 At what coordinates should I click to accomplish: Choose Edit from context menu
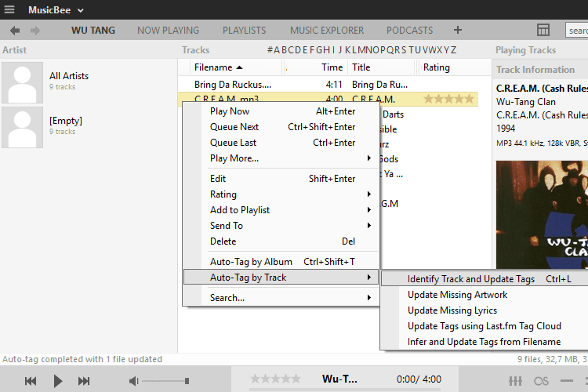tap(281, 179)
